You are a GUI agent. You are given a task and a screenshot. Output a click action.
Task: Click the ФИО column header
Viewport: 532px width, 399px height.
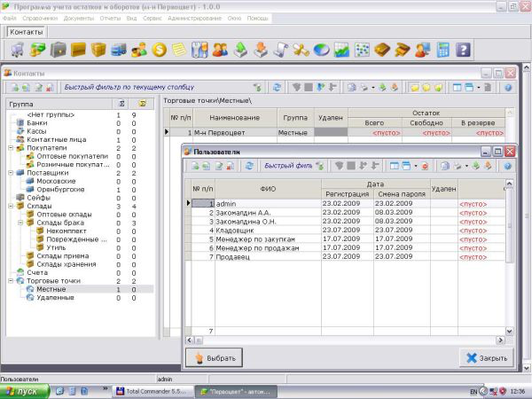point(268,189)
